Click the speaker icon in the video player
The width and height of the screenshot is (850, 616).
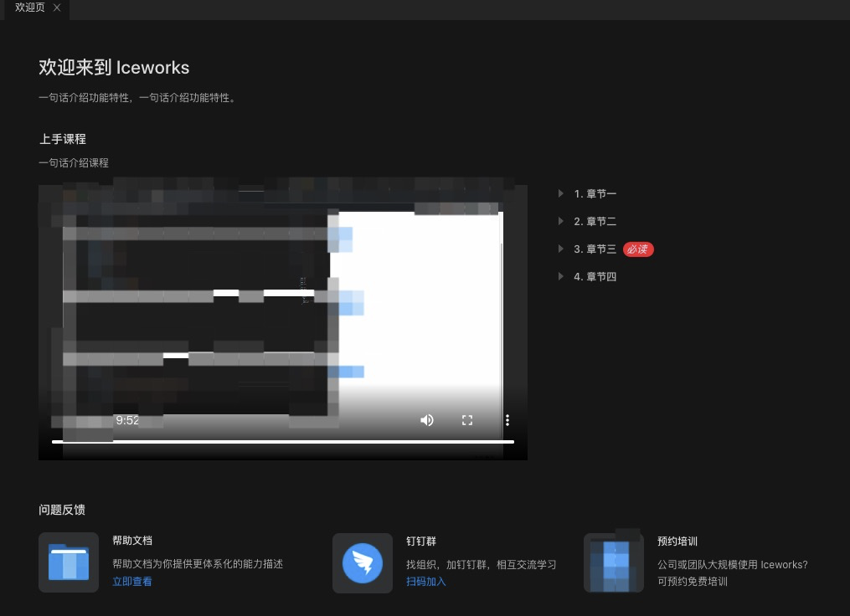(x=427, y=420)
